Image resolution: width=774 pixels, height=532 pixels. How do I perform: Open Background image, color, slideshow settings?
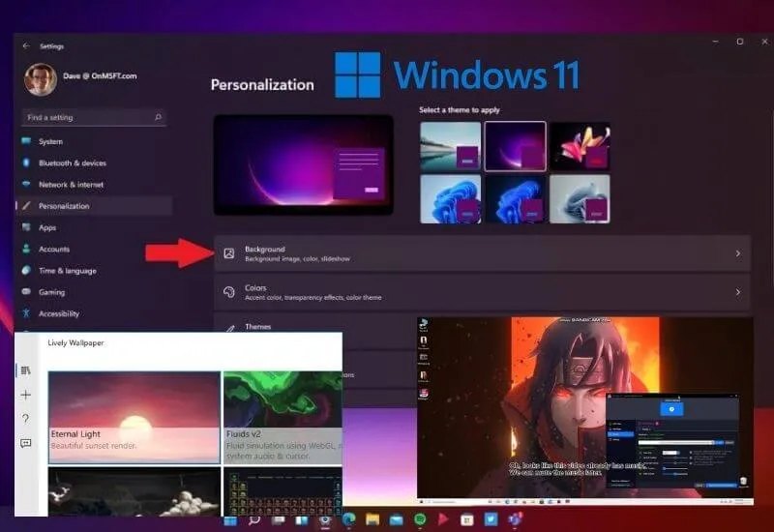tap(482, 253)
